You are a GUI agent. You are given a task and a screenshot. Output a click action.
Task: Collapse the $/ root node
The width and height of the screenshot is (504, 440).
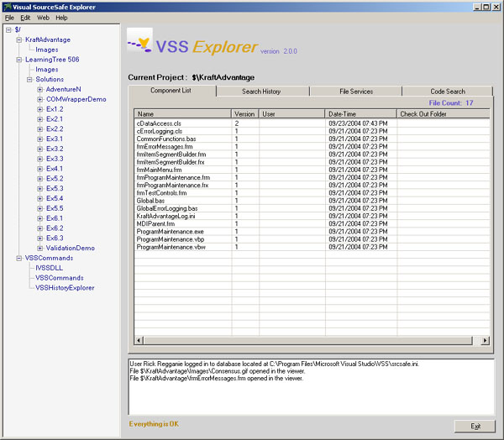pyautogui.click(x=8, y=30)
